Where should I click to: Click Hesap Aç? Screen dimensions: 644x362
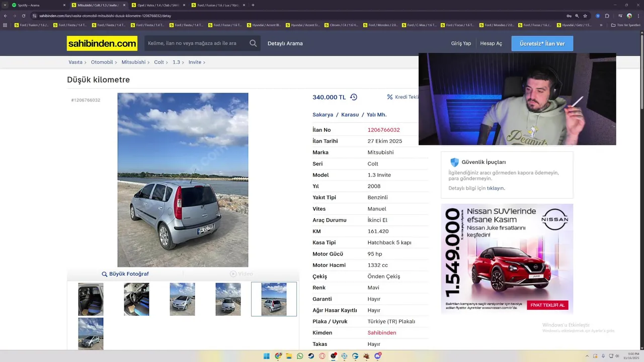point(491,43)
